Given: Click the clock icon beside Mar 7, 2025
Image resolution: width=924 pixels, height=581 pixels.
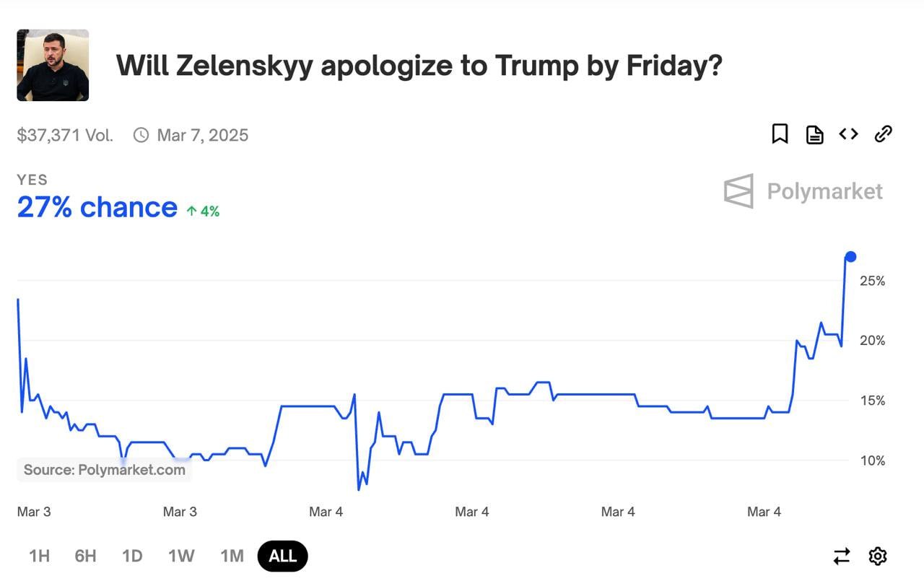Looking at the screenshot, I should [141, 135].
